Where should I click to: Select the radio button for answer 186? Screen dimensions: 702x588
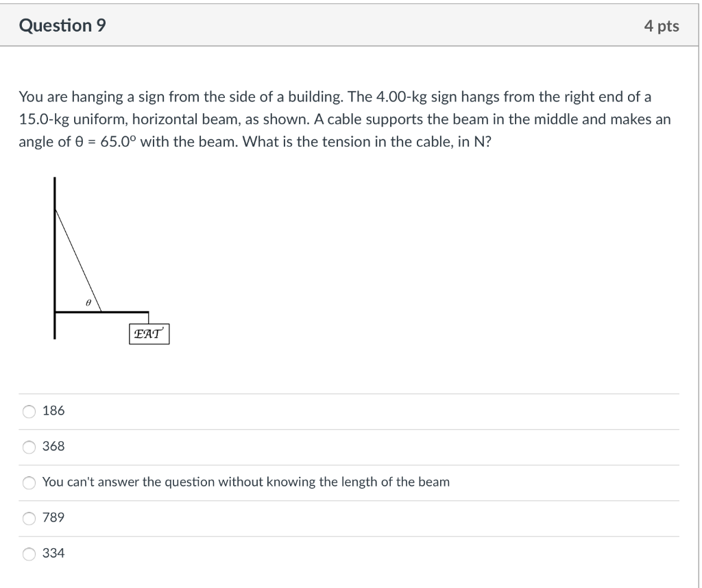tap(29, 411)
